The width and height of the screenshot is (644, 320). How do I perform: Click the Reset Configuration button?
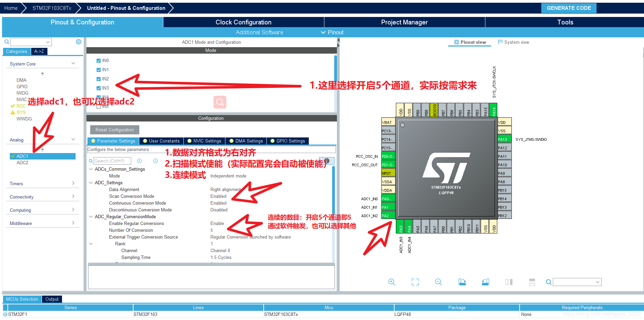[x=115, y=130]
